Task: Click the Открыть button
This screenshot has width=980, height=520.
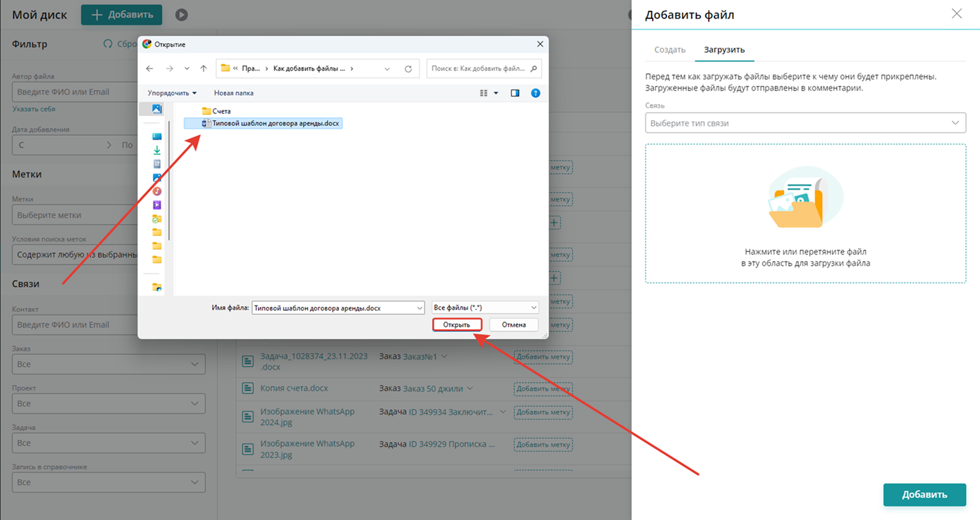Action: point(457,325)
